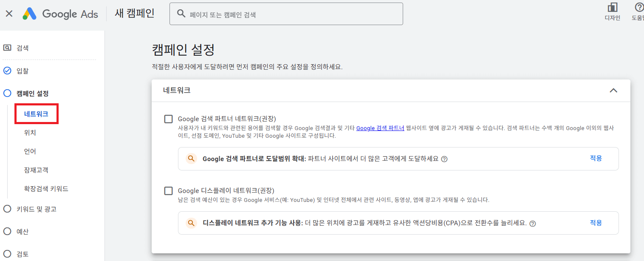Click the Google Ads logo
Screen dimensions: 644x261
pyautogui.click(x=60, y=14)
